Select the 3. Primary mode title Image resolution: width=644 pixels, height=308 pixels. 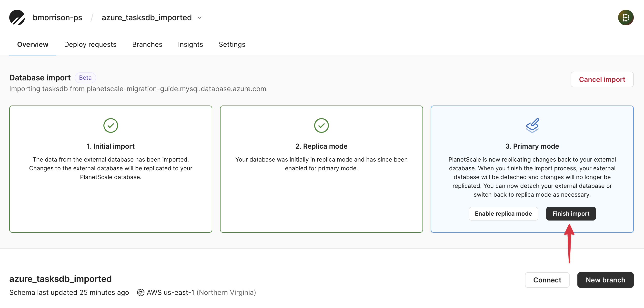[x=532, y=146]
